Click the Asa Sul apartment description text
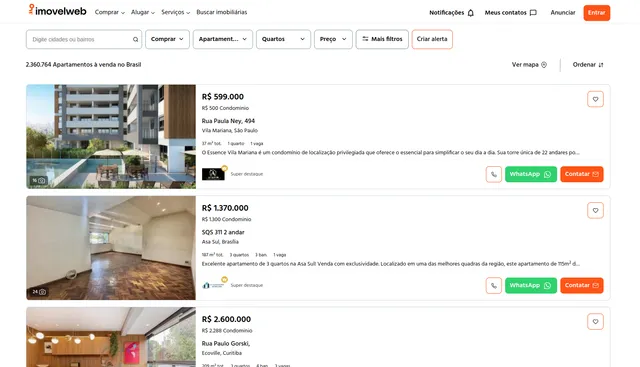 [391, 264]
